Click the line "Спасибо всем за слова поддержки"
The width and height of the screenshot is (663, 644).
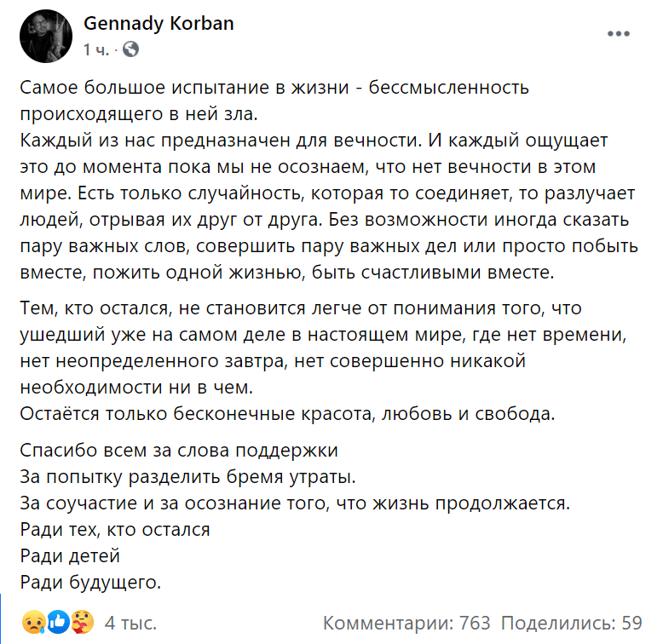tap(179, 449)
